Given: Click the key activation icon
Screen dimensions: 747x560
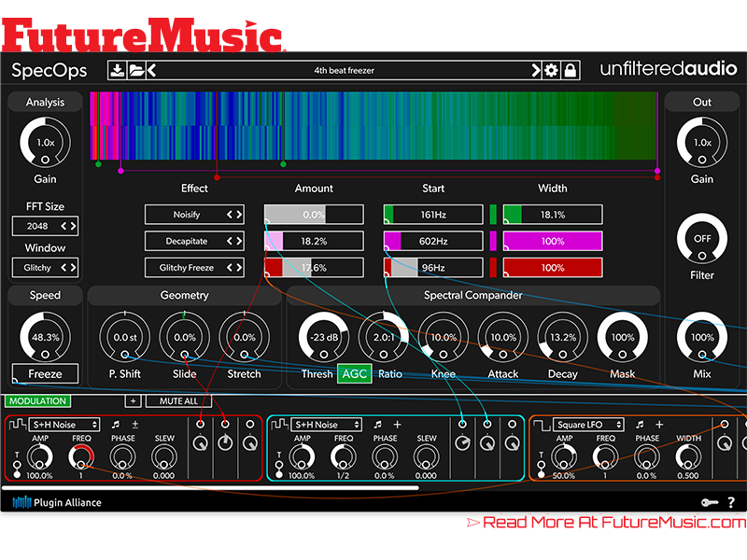Looking at the screenshot, I should (x=710, y=502).
